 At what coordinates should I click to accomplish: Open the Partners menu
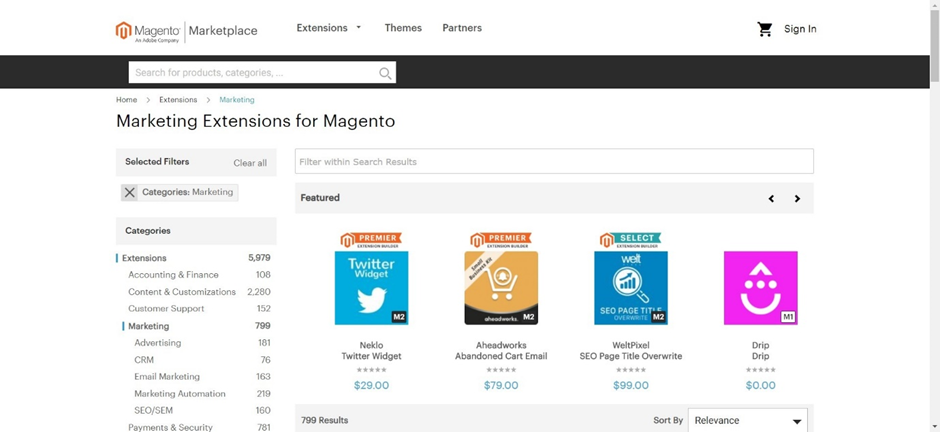pyautogui.click(x=462, y=28)
